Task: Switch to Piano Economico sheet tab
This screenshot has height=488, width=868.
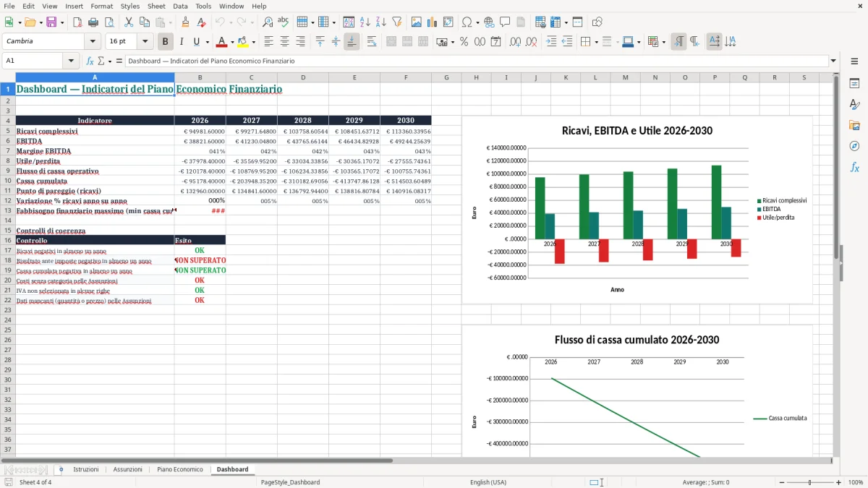Action: pos(180,469)
